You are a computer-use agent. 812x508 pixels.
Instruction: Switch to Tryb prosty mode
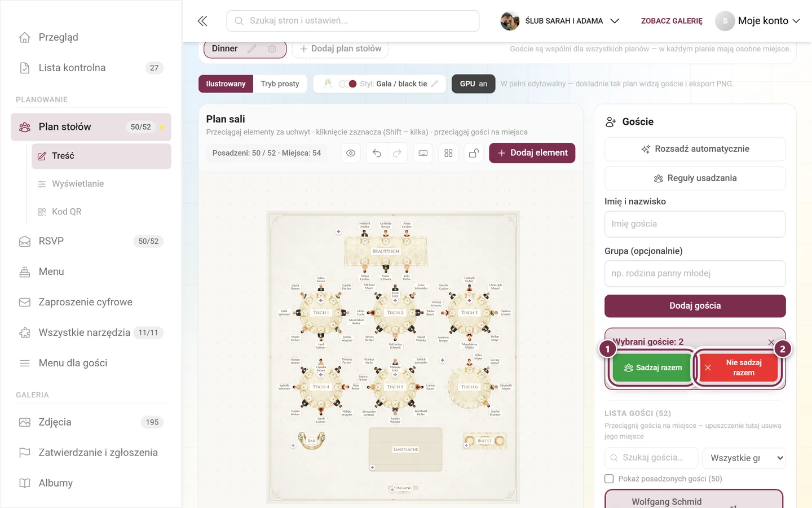[x=280, y=84]
